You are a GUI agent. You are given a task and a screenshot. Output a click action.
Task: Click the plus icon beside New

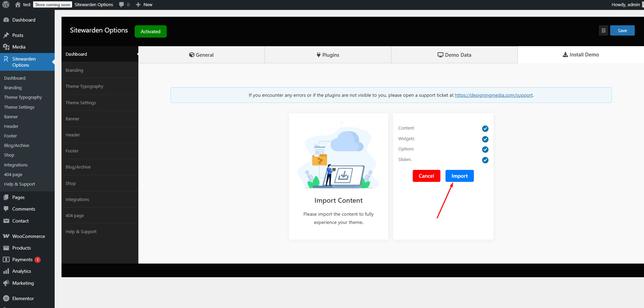138,5
